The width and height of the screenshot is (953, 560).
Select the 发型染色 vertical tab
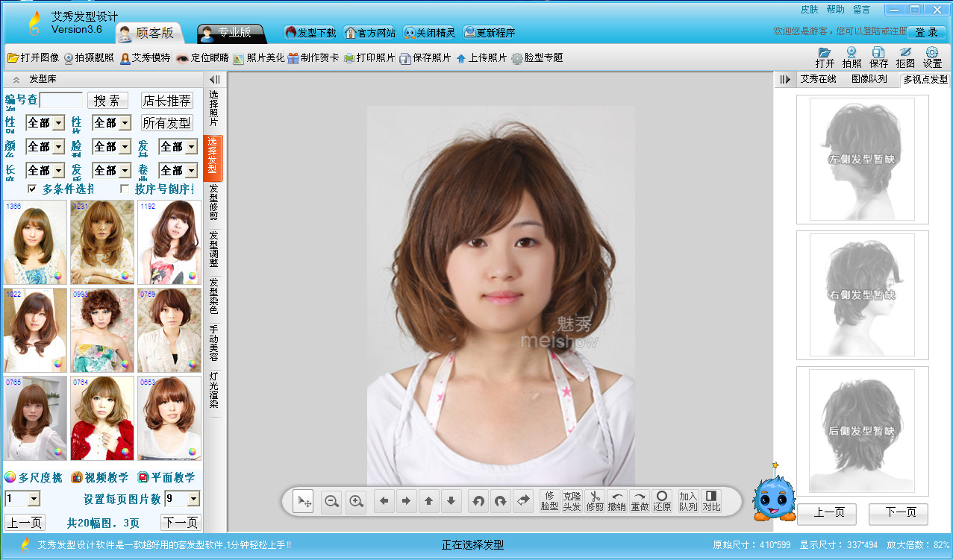tap(213, 296)
